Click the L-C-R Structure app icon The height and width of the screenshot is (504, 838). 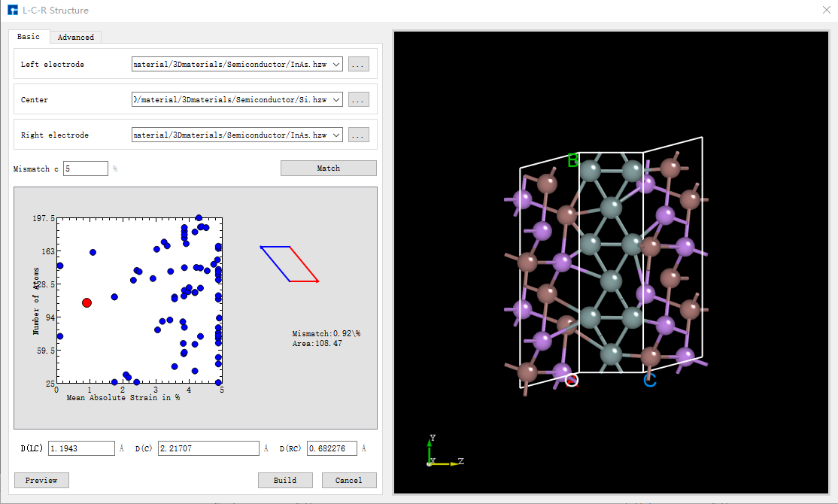pyautogui.click(x=12, y=11)
